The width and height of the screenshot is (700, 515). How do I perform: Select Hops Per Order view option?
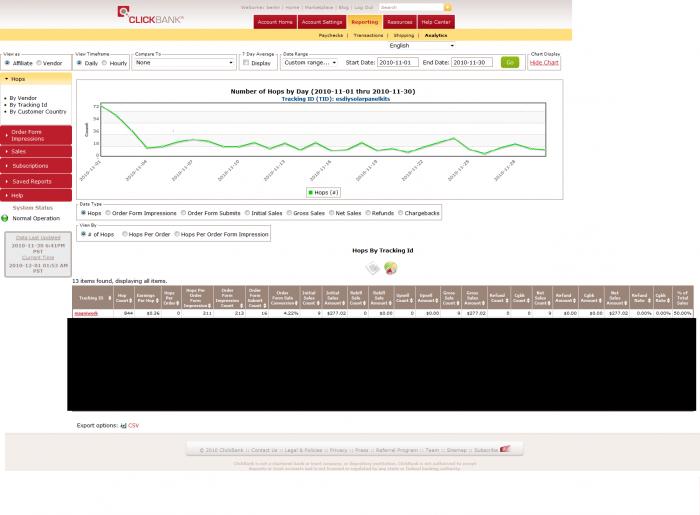coord(125,234)
